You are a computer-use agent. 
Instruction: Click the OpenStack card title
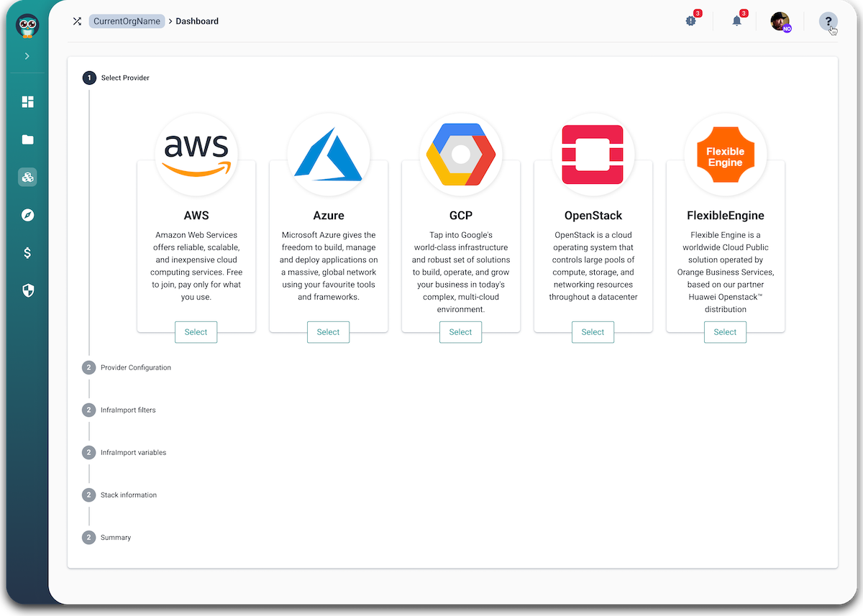(x=593, y=216)
